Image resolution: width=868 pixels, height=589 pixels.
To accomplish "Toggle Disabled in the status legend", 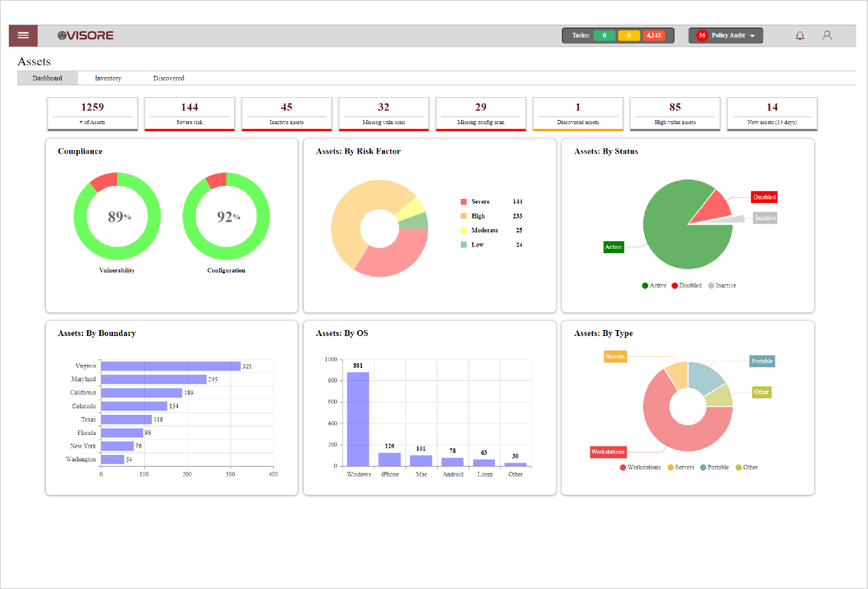I will click(687, 285).
